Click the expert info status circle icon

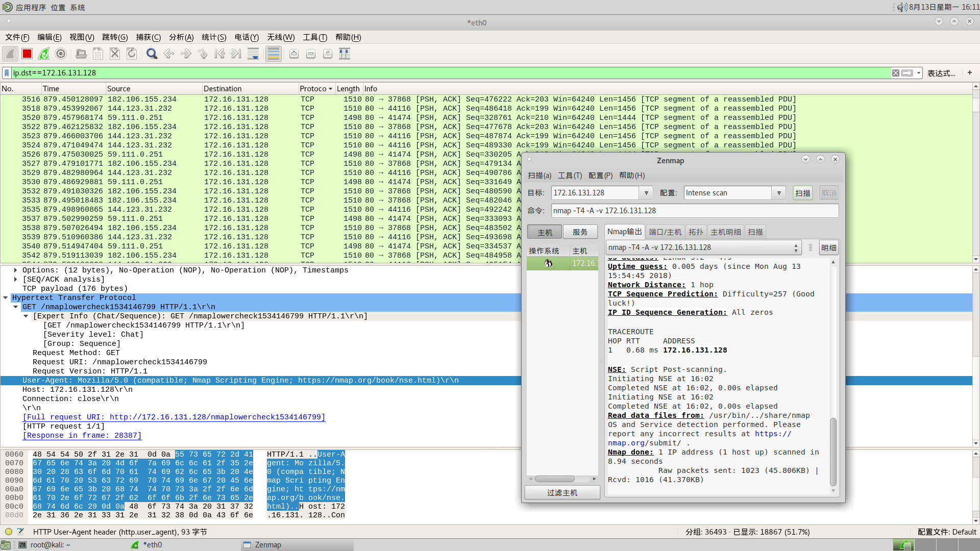tap(9, 532)
